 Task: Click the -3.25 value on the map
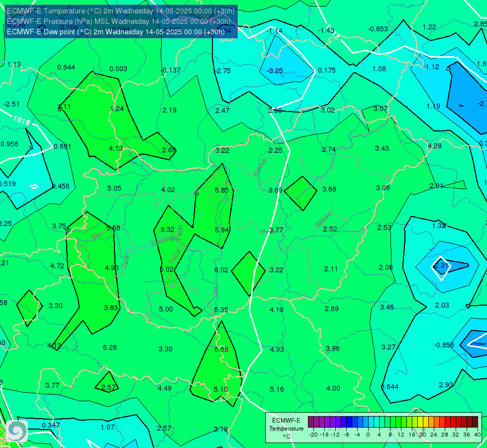click(275, 71)
